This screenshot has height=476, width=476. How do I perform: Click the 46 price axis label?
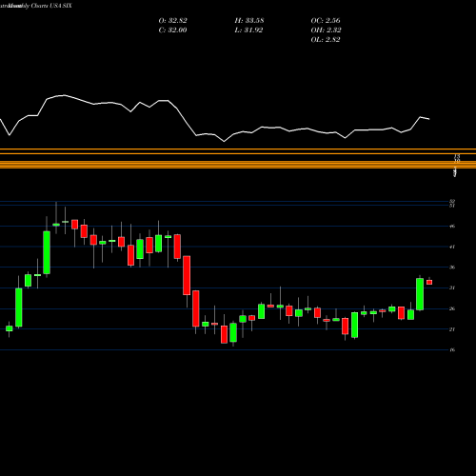[x=452, y=227]
